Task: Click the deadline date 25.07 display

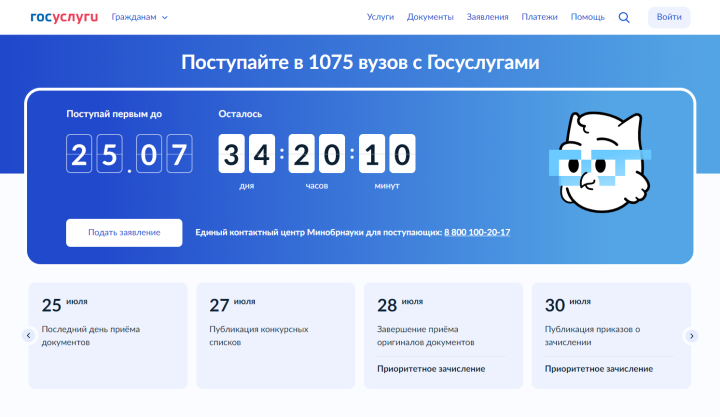Action: pyautogui.click(x=129, y=154)
